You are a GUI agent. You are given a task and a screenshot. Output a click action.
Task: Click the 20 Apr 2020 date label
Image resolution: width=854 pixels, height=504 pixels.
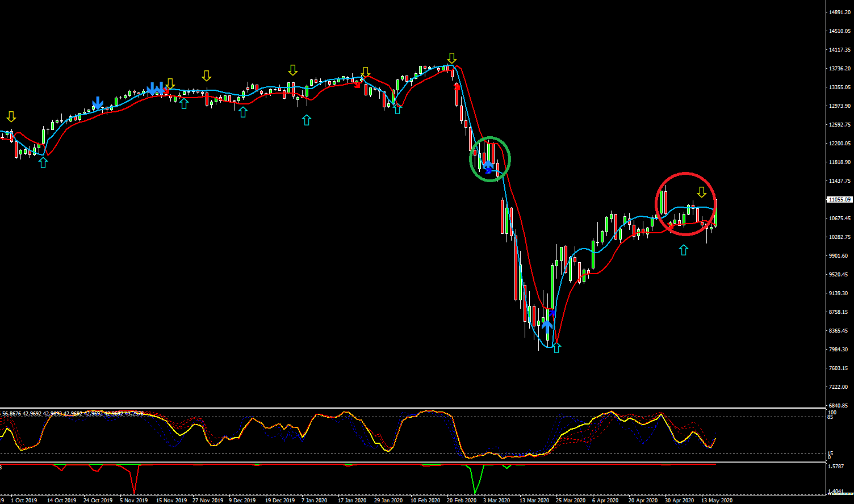643,501
